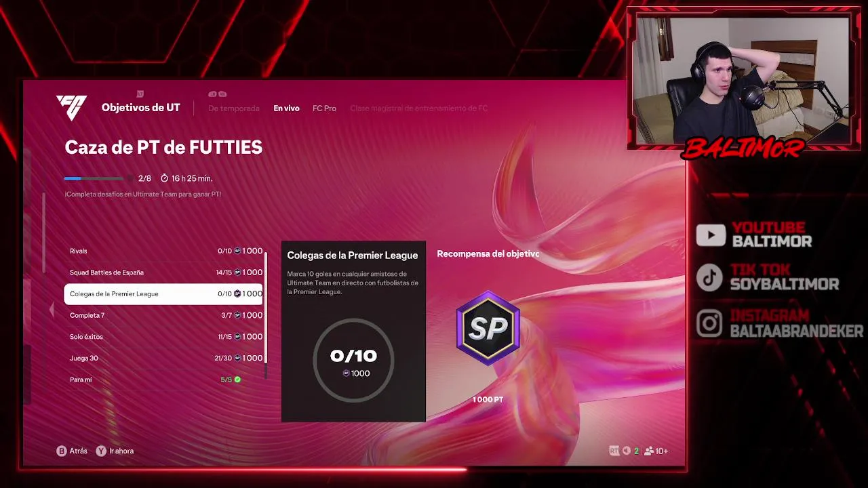Image resolution: width=868 pixels, height=488 pixels.
Task: Click the SP icon in highlighted Colegas row
Action: click(x=237, y=293)
